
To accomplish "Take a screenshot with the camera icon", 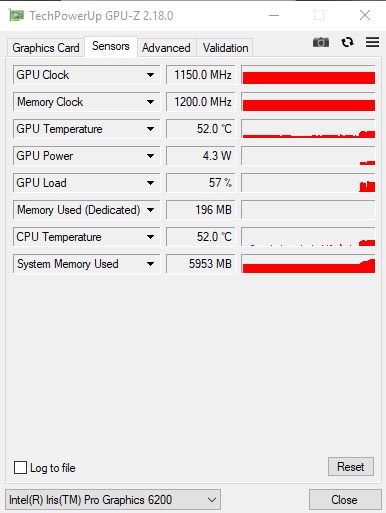I will [321, 42].
